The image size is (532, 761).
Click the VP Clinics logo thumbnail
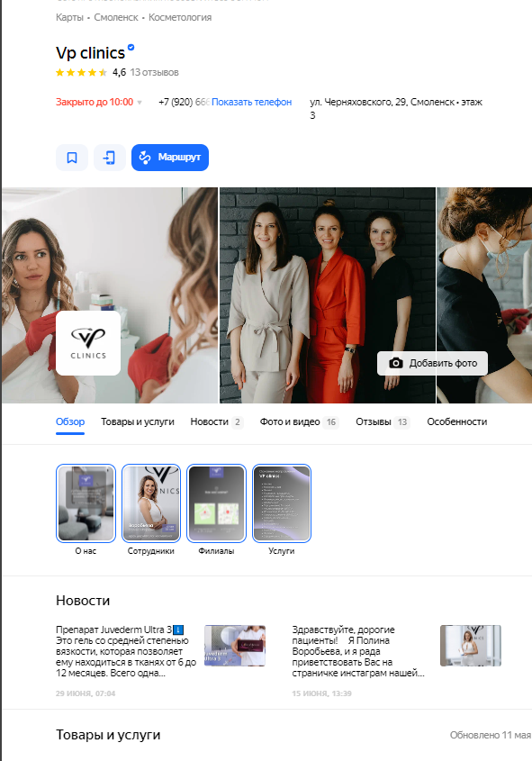(x=88, y=343)
